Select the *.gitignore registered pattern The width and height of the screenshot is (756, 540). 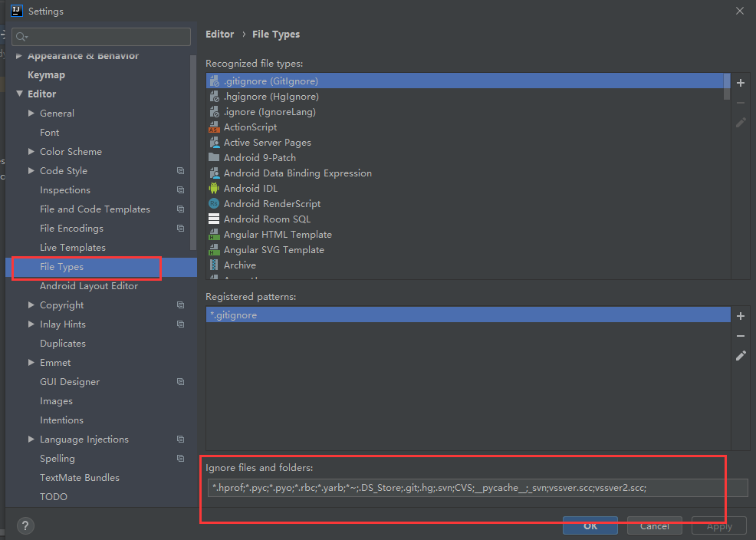click(468, 314)
